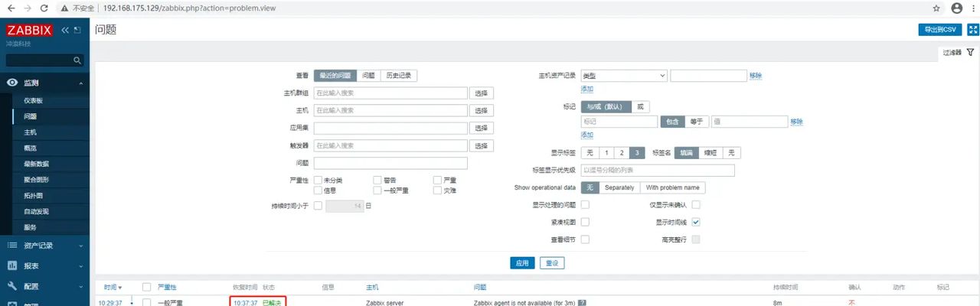Uncheck the 显示时间线 checkbox
This screenshot has width=980, height=306.
point(696,222)
